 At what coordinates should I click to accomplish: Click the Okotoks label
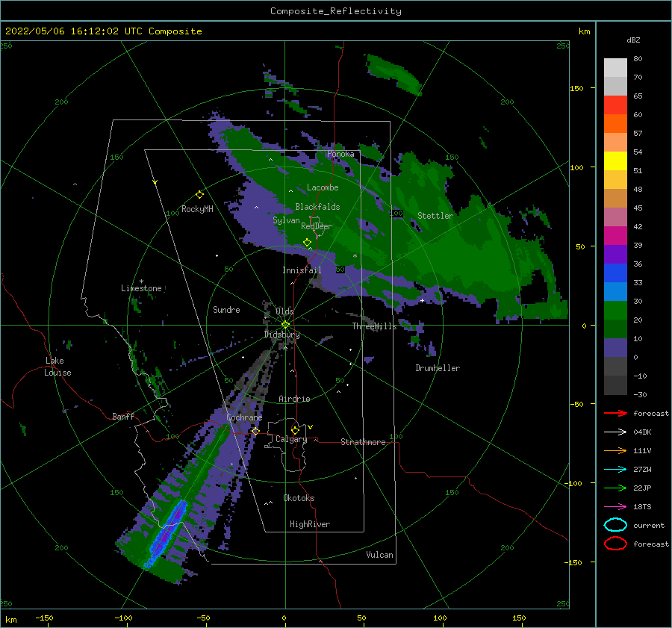point(299,498)
